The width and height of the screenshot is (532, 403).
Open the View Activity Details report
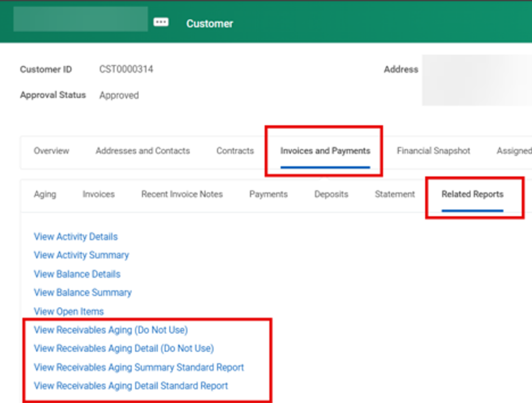click(x=75, y=237)
